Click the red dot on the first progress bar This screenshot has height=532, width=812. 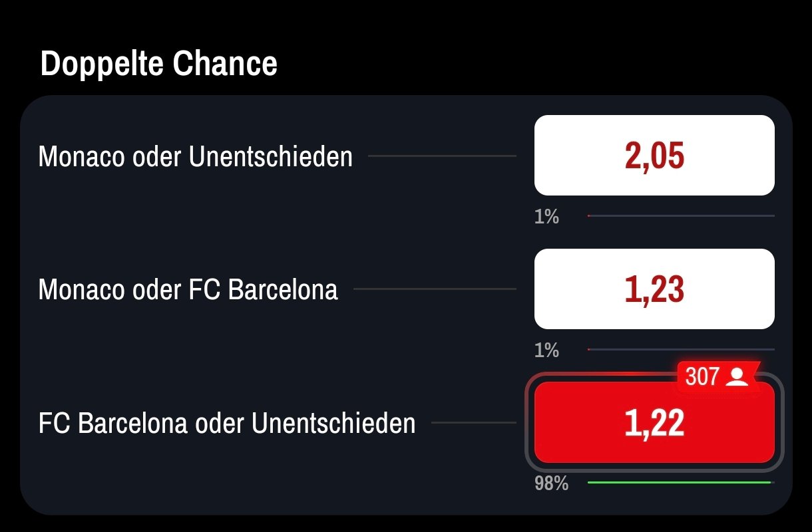(589, 215)
